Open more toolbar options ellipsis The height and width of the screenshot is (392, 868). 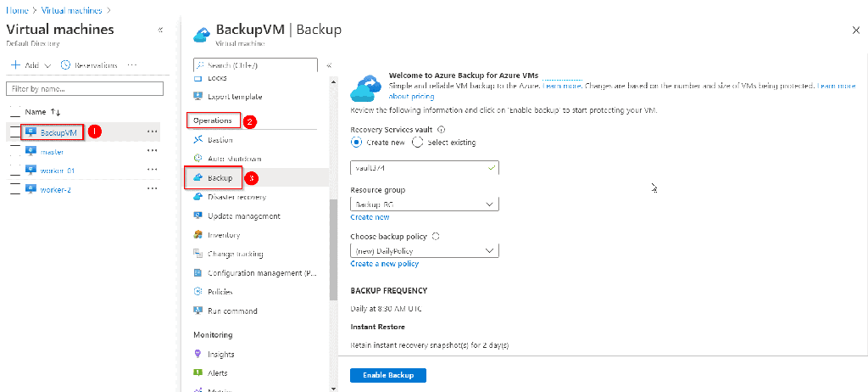coord(131,64)
